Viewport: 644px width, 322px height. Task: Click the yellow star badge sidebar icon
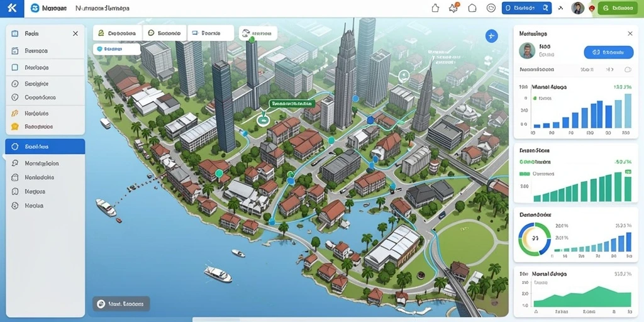click(x=15, y=126)
